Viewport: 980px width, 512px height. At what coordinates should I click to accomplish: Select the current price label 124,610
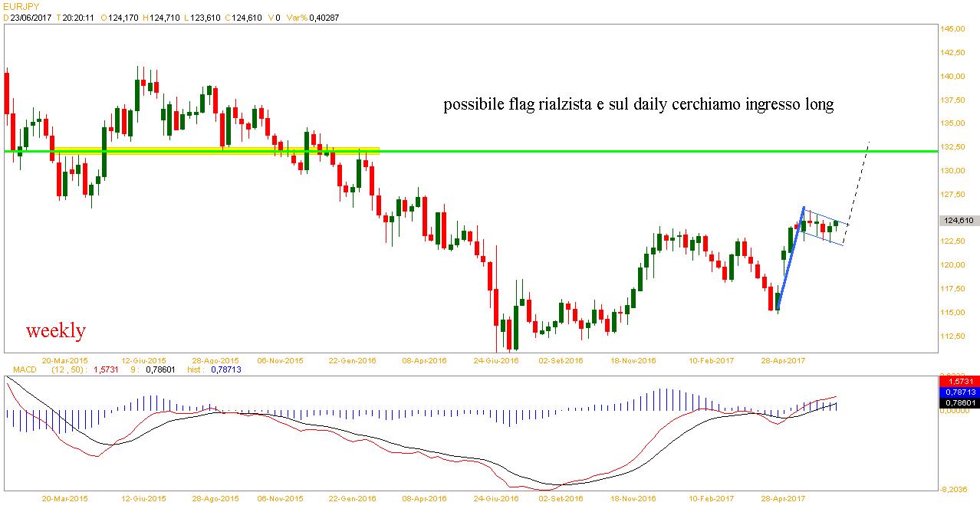[x=957, y=221]
